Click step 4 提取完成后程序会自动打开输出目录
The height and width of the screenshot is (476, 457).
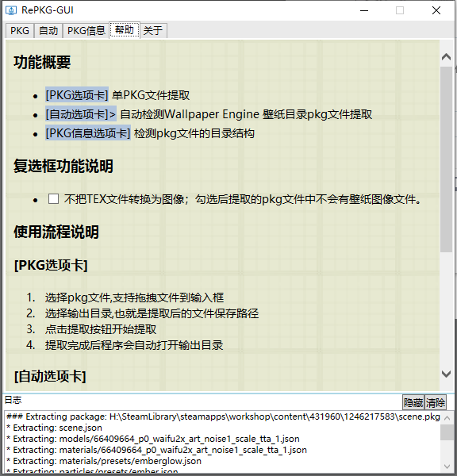click(134, 345)
